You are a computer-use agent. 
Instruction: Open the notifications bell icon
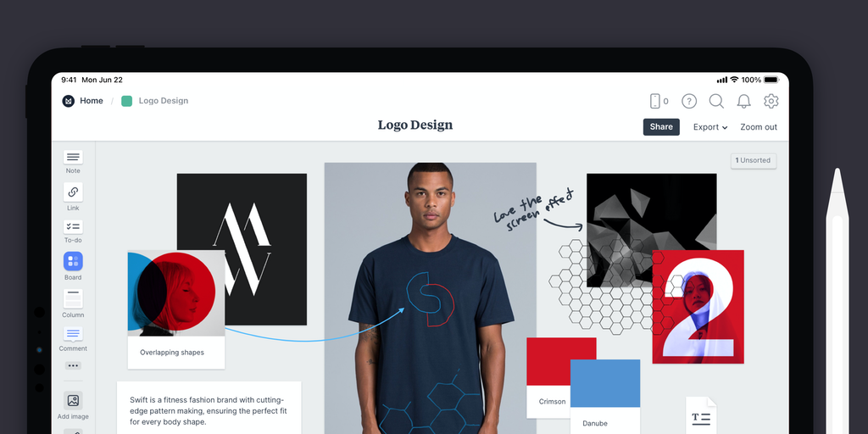point(744,101)
